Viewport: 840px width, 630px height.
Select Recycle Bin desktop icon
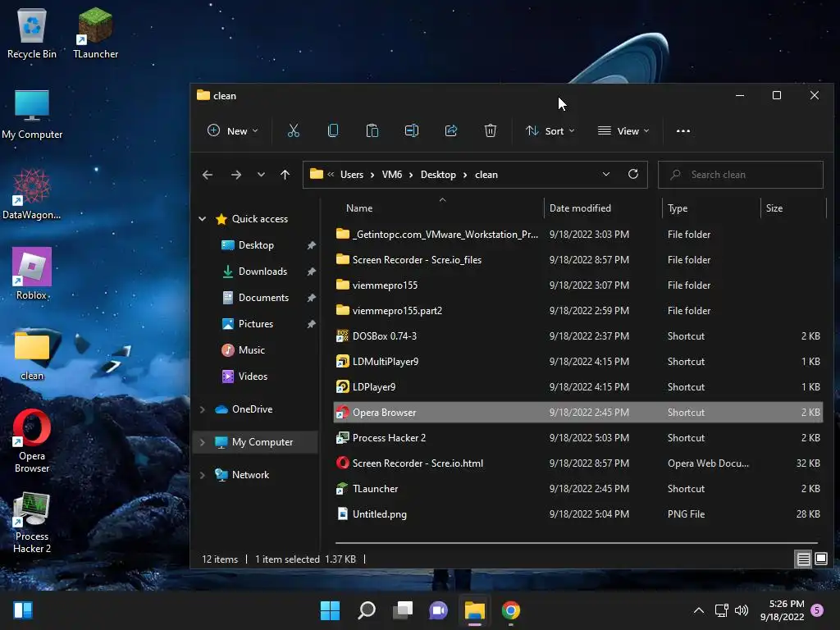pyautogui.click(x=32, y=33)
